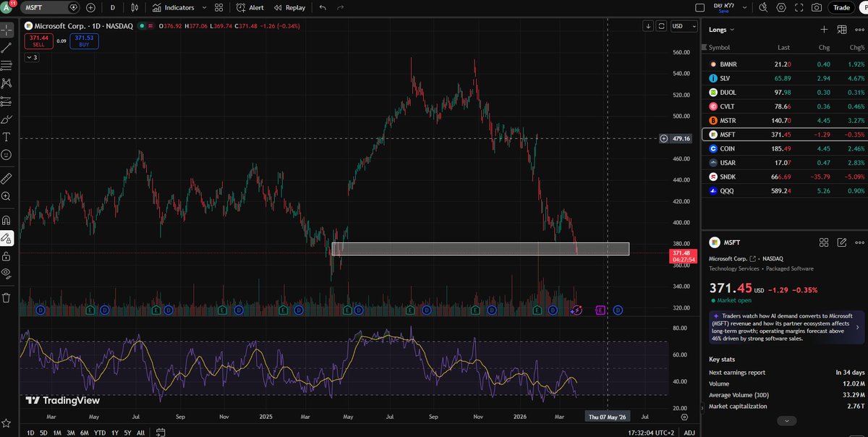The width and height of the screenshot is (868, 437).
Task: Expand the collapsed indicators legend showing 3
Action: (x=32, y=57)
